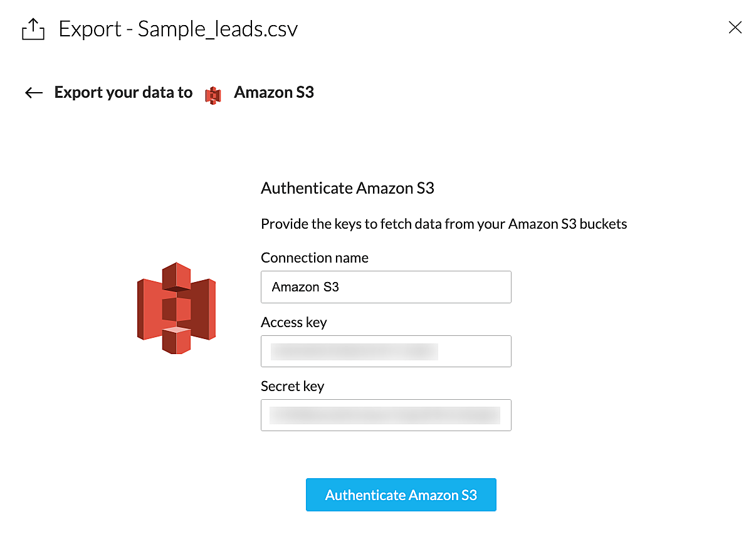
Task: Click 'Amazon S3' text inside Connection name box
Action: click(305, 287)
